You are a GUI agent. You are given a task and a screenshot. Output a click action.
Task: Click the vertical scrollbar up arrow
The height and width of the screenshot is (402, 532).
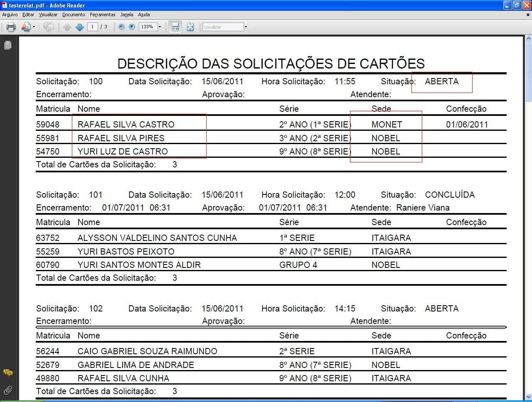coord(528,39)
